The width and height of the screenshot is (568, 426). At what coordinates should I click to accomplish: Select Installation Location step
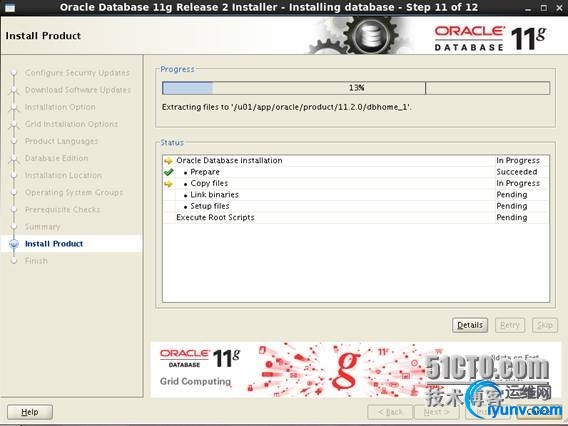[x=63, y=175]
